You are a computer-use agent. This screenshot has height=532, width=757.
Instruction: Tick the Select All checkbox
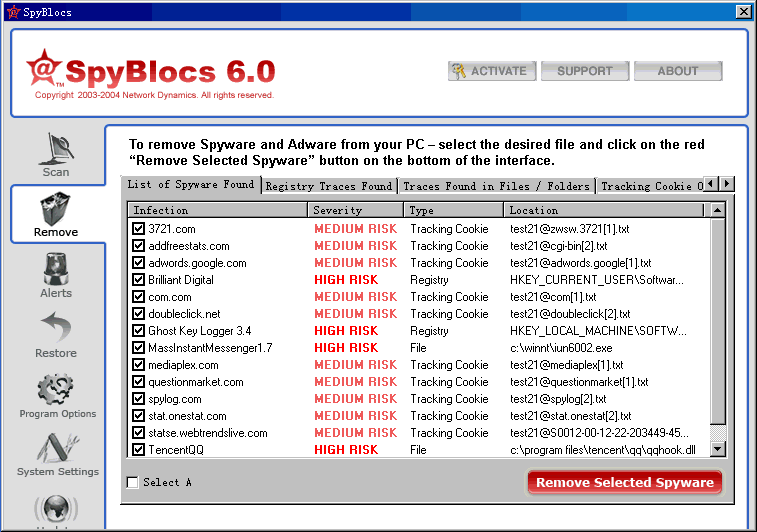[133, 482]
